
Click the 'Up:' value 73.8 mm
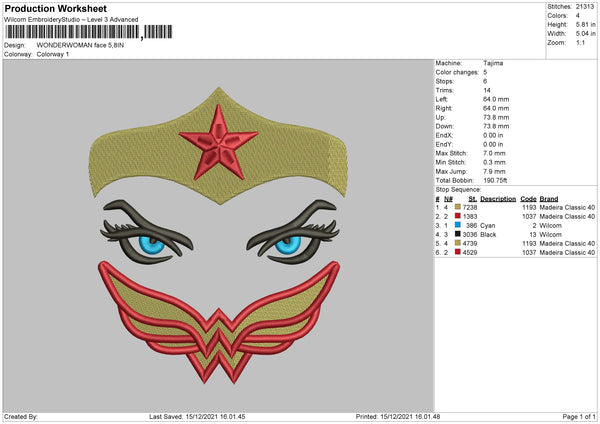(496, 117)
